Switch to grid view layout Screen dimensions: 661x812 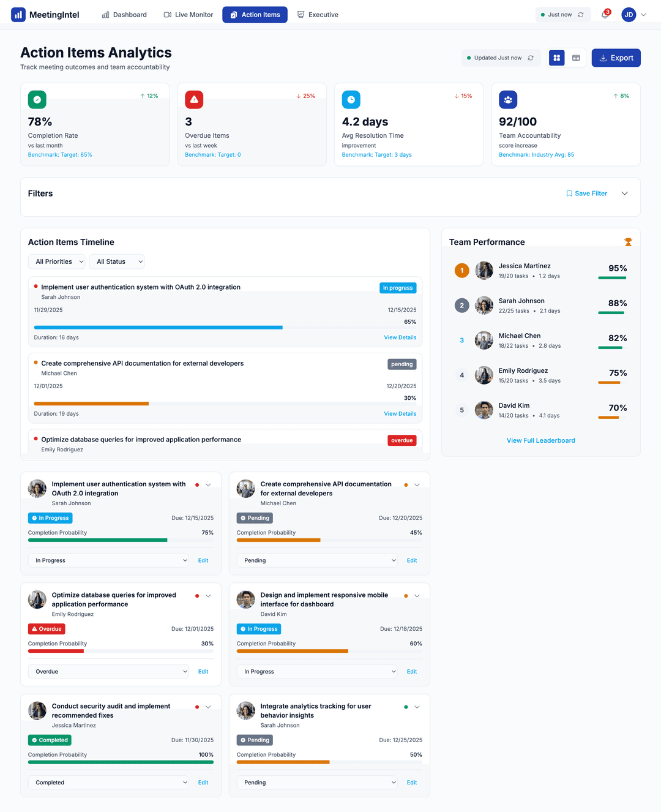click(x=557, y=58)
